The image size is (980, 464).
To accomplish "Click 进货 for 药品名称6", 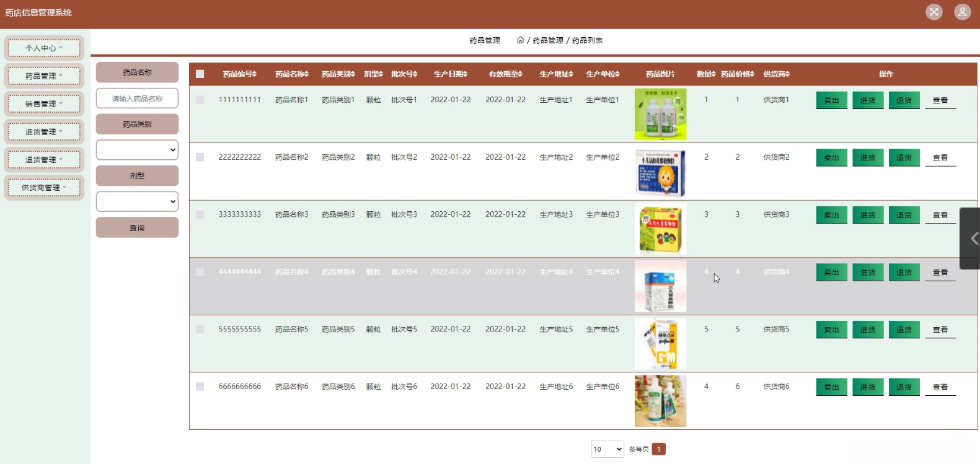I will click(x=868, y=387).
